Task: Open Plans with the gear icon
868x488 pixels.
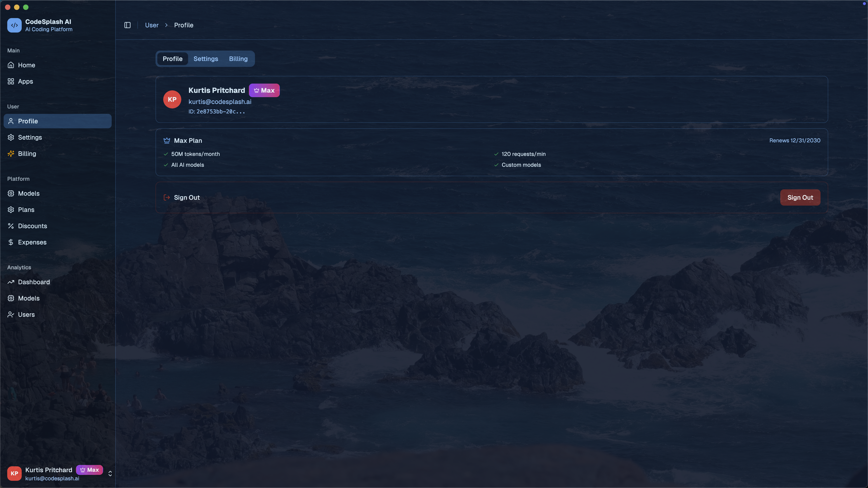Action: (11, 209)
